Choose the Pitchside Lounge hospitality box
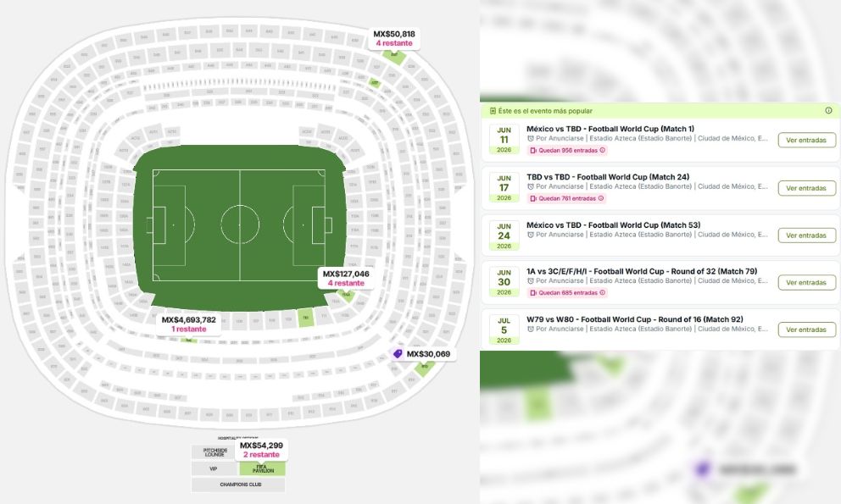This screenshot has width=841, height=504. pos(214,452)
